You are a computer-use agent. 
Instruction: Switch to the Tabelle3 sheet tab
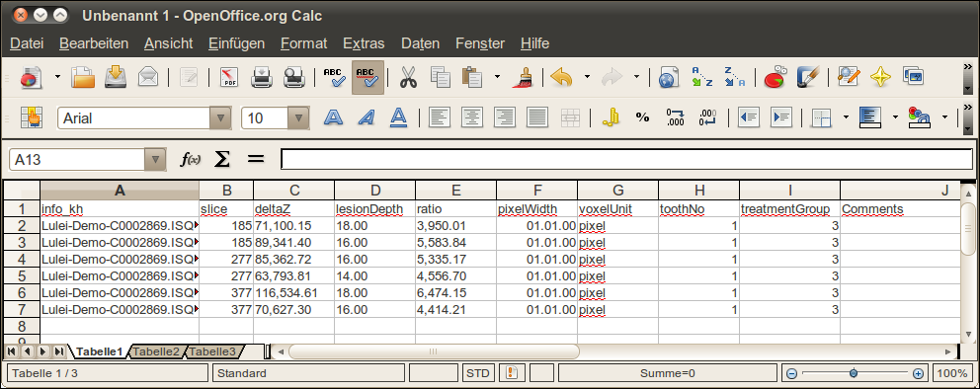[212, 352]
